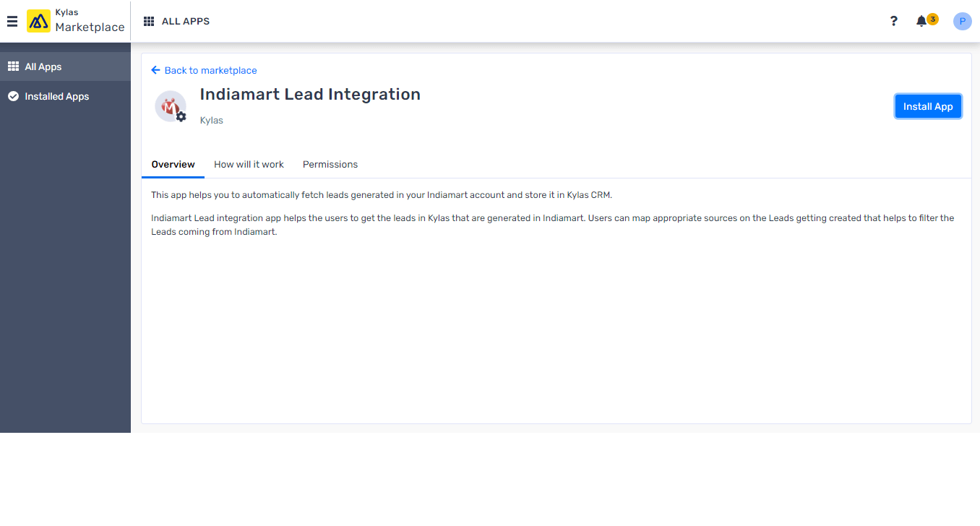Install the Indiamart Lead Integration app
Image resolution: width=980 pixels, height=526 pixels.
click(x=928, y=105)
